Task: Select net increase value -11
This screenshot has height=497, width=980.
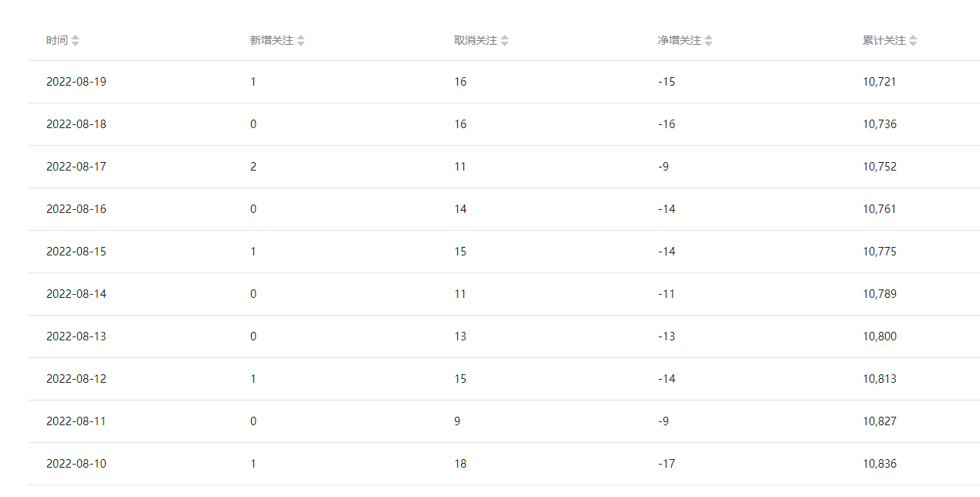Action: click(666, 294)
